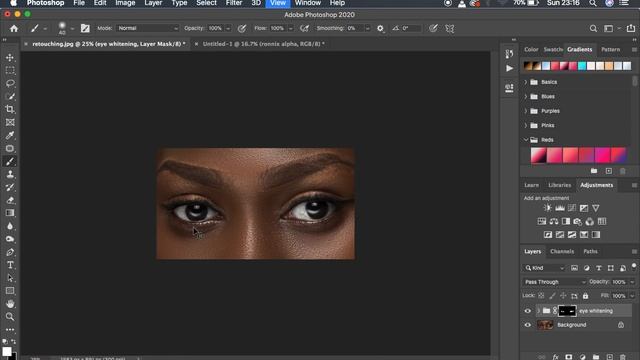This screenshot has height=360, width=640.
Task: Click the eye whitening layer mask thumbnail
Action: click(x=567, y=311)
